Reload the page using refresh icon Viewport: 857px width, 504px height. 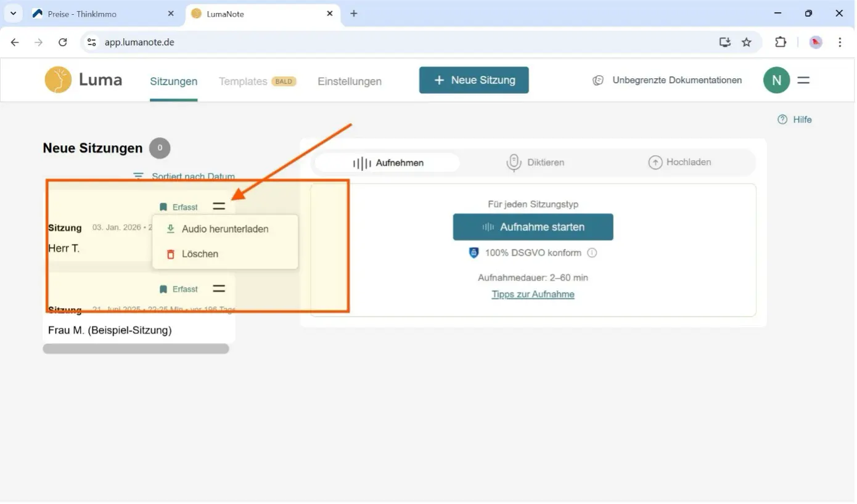click(62, 42)
